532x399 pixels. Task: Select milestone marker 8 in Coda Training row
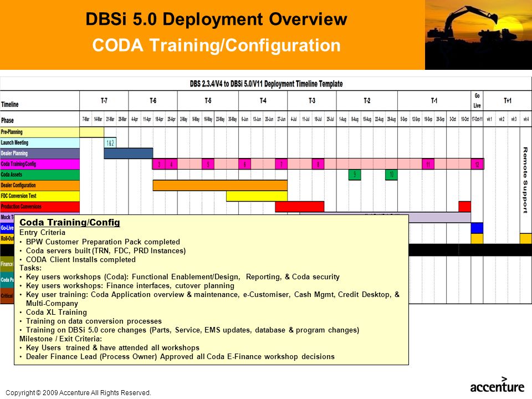coord(318,164)
